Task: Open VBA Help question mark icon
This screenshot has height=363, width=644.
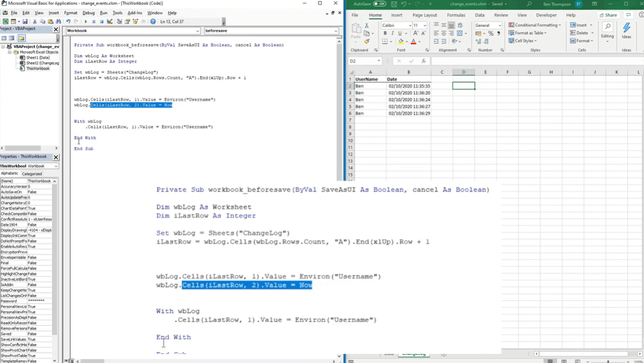Action: (153, 21)
